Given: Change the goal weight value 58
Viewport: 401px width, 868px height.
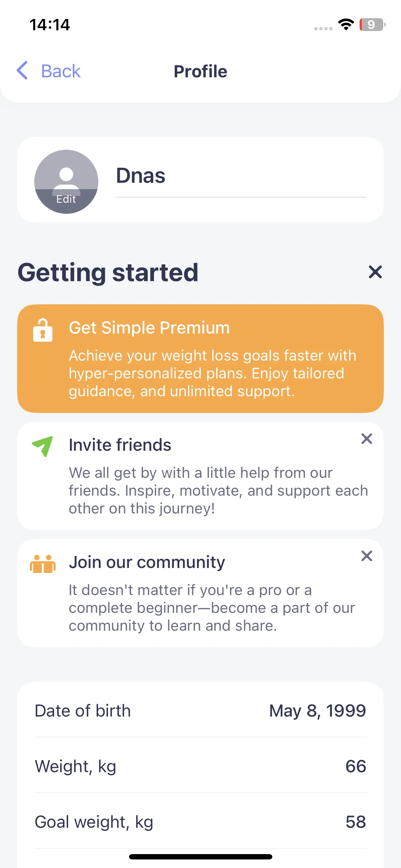Looking at the screenshot, I should pyautogui.click(x=356, y=822).
